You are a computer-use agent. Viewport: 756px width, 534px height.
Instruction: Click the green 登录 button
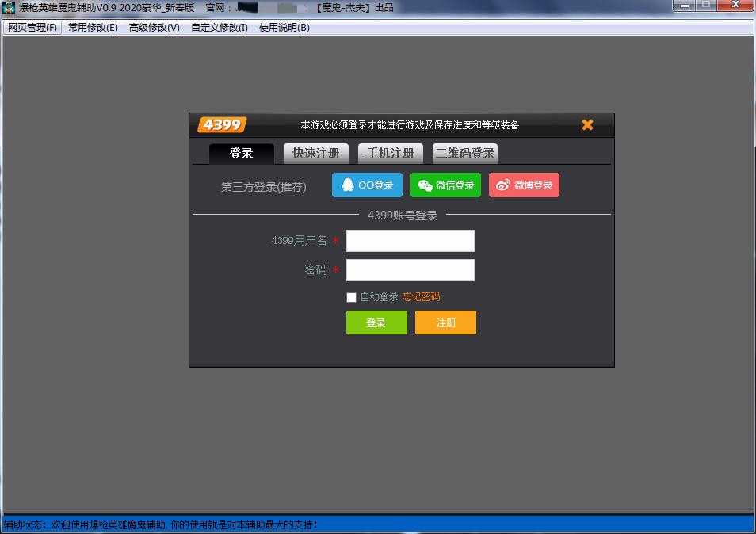[x=376, y=322]
